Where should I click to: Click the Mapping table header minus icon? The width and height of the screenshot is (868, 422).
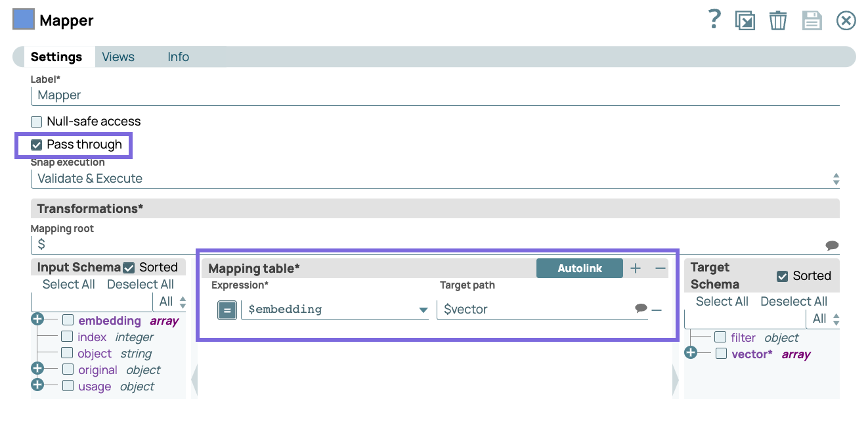tap(661, 268)
